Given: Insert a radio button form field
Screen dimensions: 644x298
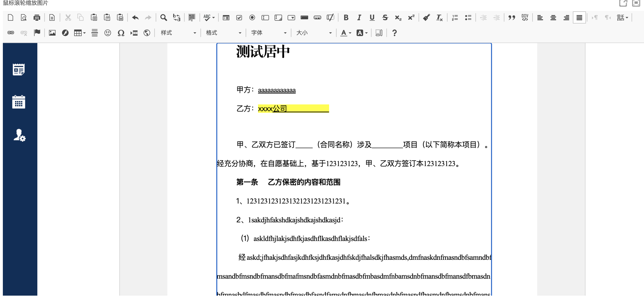Looking at the screenshot, I should point(252,18).
